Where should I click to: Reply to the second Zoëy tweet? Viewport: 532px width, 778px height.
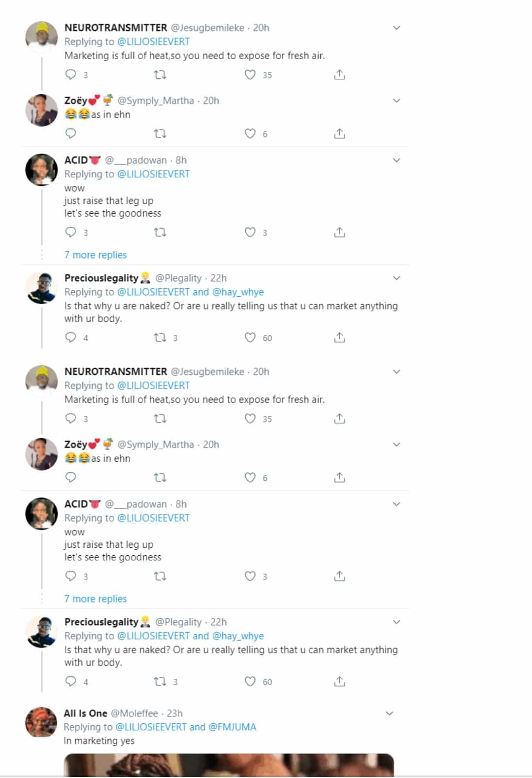71,477
